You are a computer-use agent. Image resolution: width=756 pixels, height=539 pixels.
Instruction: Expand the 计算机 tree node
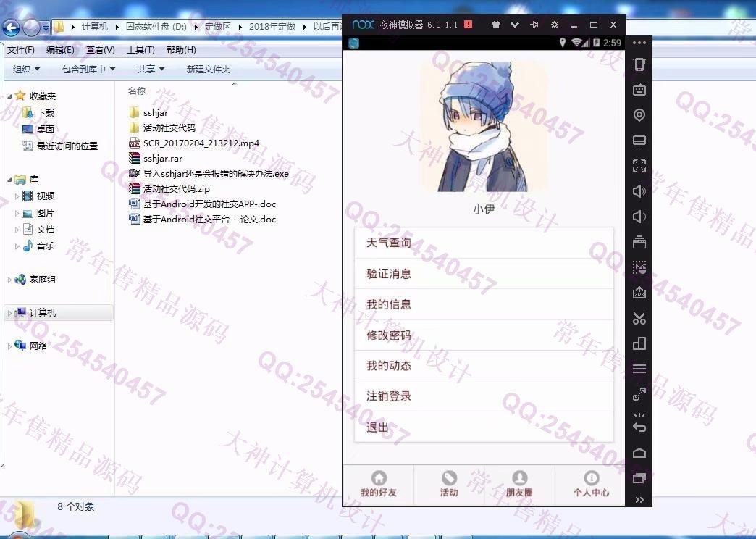[9, 313]
